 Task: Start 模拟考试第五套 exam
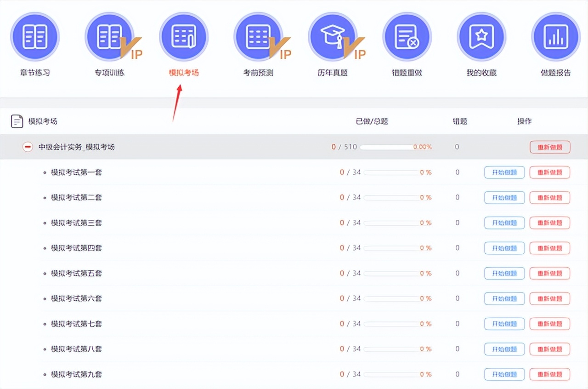(x=504, y=273)
